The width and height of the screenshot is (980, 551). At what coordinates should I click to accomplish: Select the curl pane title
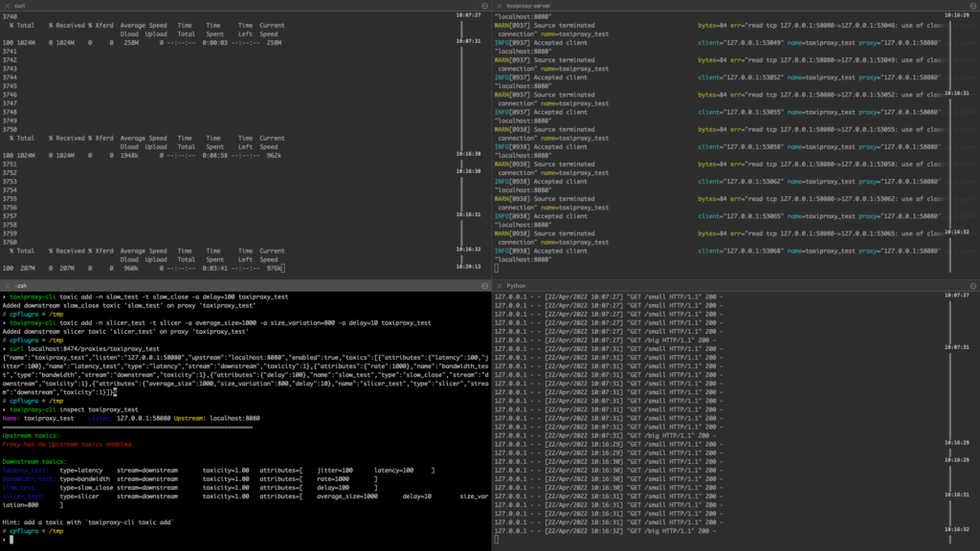pos(20,6)
